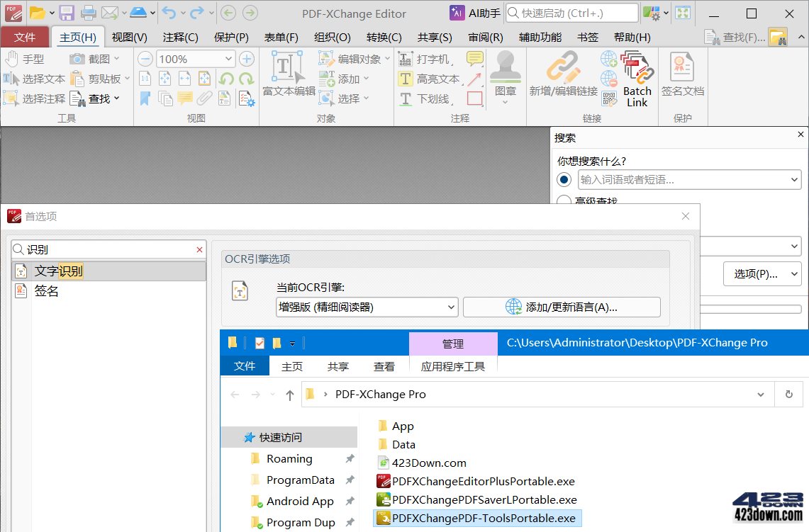Image resolution: width=809 pixels, height=532 pixels.
Task: Click the Undo arrow icon
Action: click(169, 13)
